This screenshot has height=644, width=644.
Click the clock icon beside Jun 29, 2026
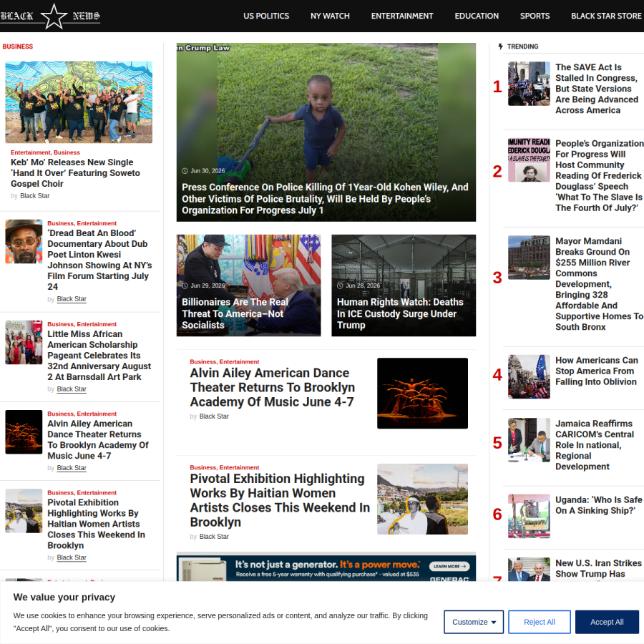point(185,286)
